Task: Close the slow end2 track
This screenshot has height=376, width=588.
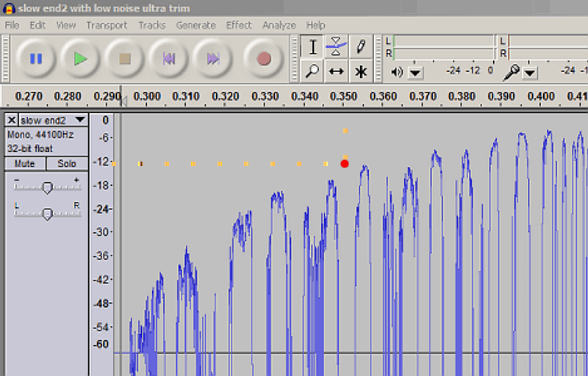Action: tap(12, 120)
